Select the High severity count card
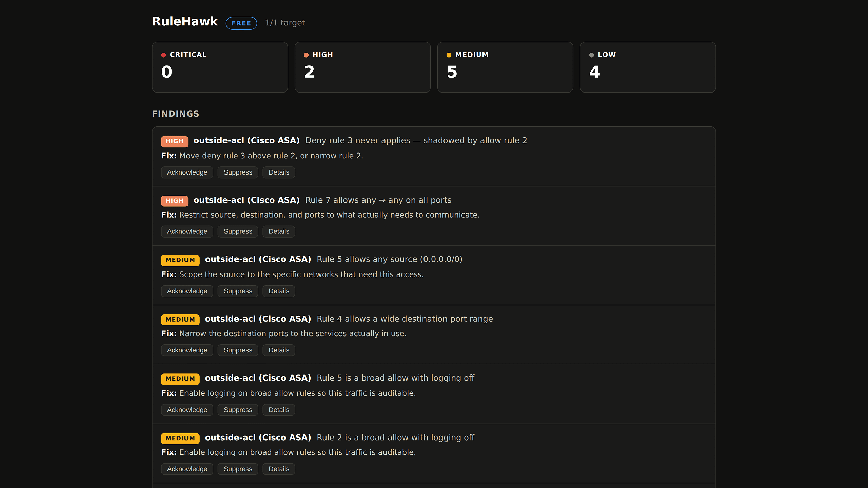868x488 pixels. (362, 67)
